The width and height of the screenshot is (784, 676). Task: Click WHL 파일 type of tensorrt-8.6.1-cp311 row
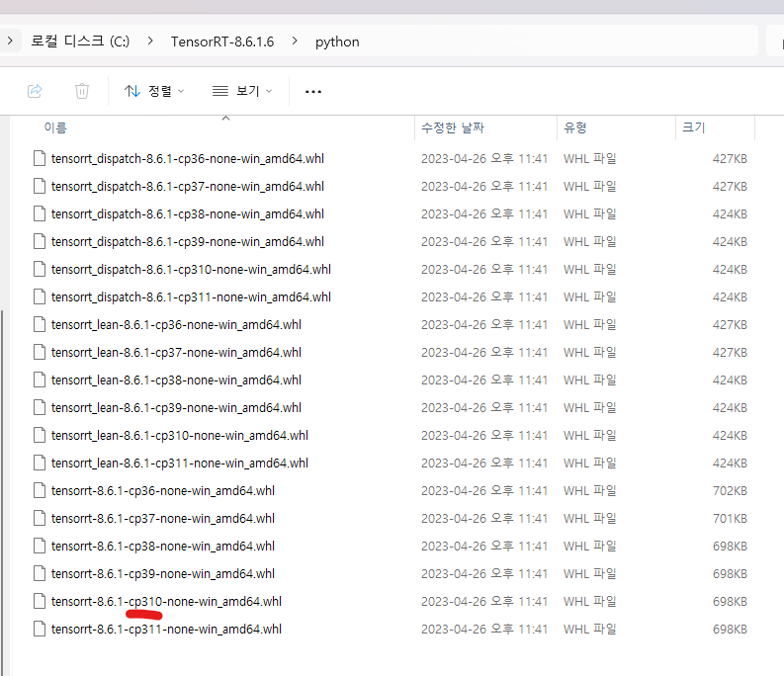[590, 629]
